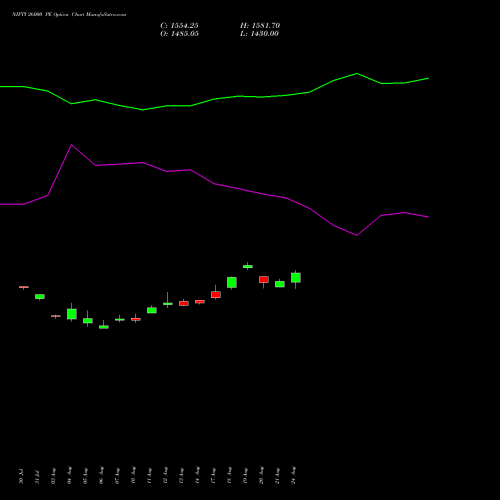Click the 17 Aug date label
This screenshot has width=500, height=500.
(x=213, y=476)
